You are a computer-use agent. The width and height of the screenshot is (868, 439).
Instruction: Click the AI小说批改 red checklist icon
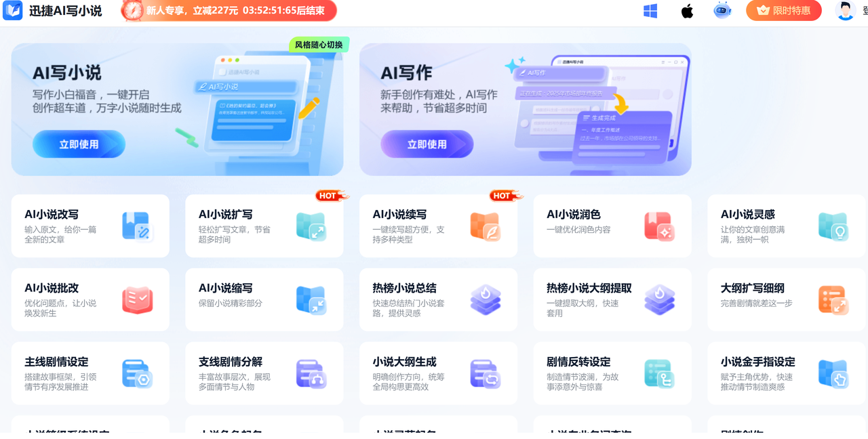point(138,300)
